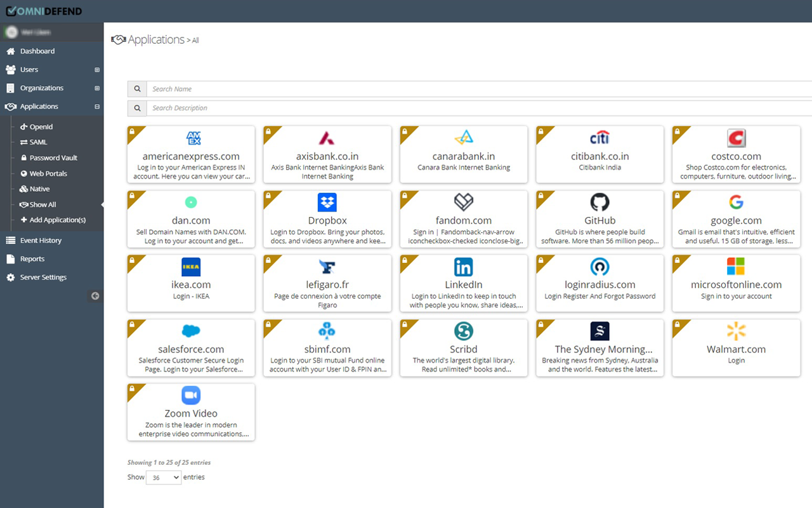Image resolution: width=812 pixels, height=508 pixels.
Task: Select the loginradius.com logo icon
Action: tap(599, 267)
